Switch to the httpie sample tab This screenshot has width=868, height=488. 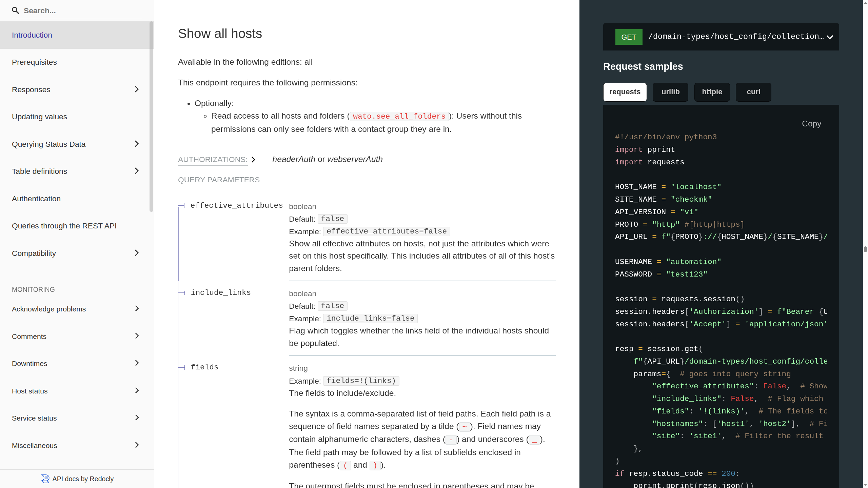712,92
